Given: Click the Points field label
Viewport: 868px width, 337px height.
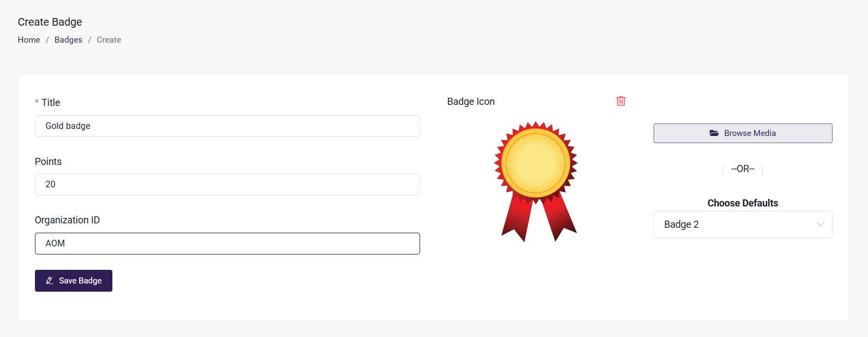Looking at the screenshot, I should pos(48,162).
